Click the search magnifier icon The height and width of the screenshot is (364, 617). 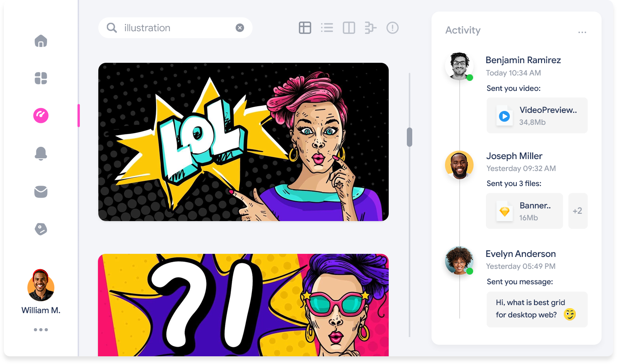click(112, 28)
